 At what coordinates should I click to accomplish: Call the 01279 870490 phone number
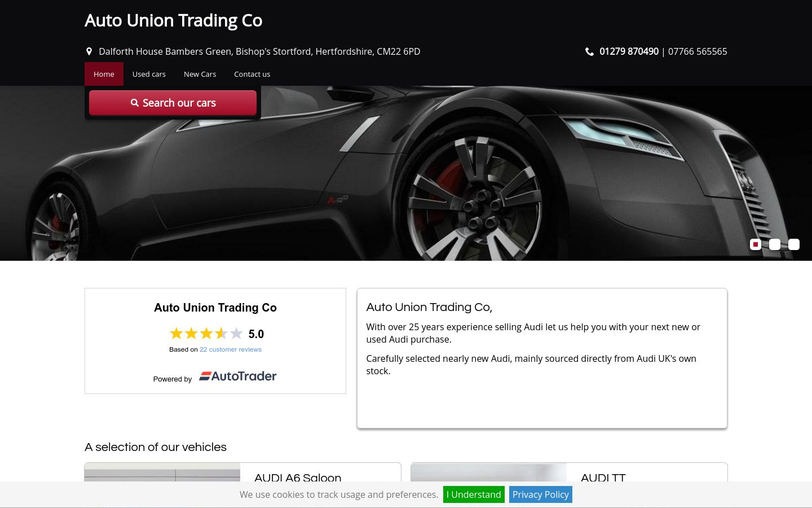point(629,51)
